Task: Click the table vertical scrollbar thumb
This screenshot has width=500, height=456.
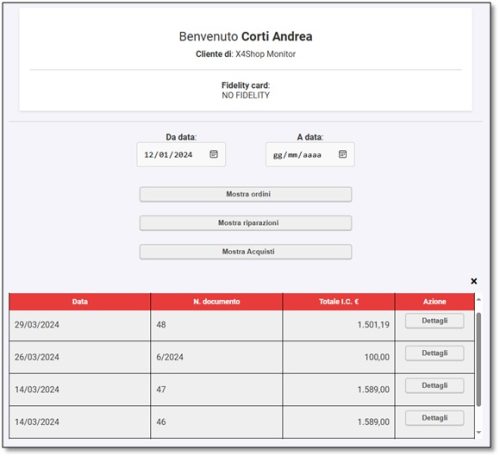Action: [x=479, y=359]
